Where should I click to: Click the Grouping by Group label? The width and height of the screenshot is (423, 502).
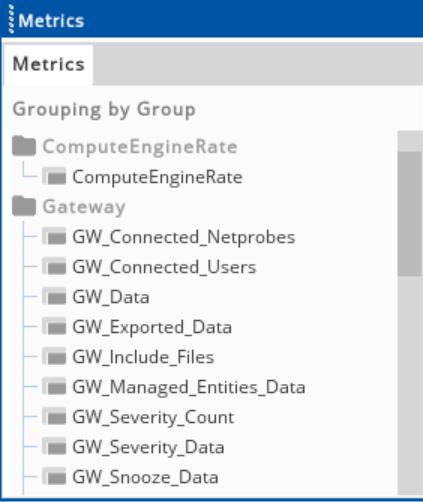click(x=104, y=109)
